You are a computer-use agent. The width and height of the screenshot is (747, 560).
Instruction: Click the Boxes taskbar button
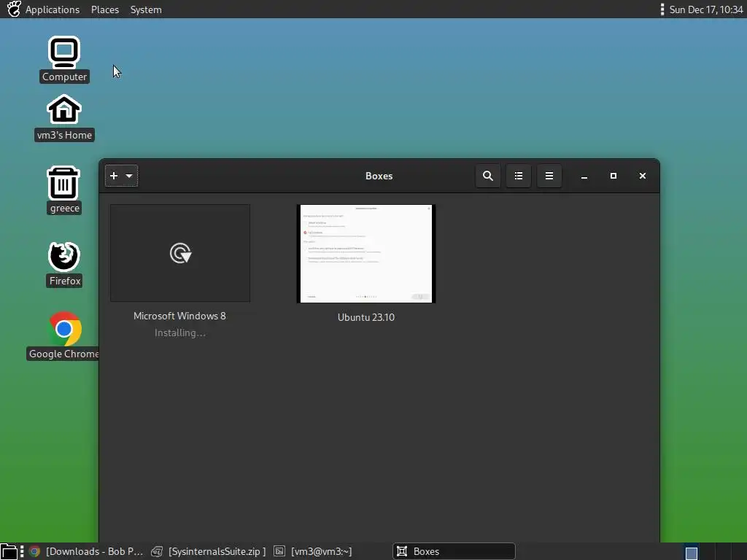point(454,551)
